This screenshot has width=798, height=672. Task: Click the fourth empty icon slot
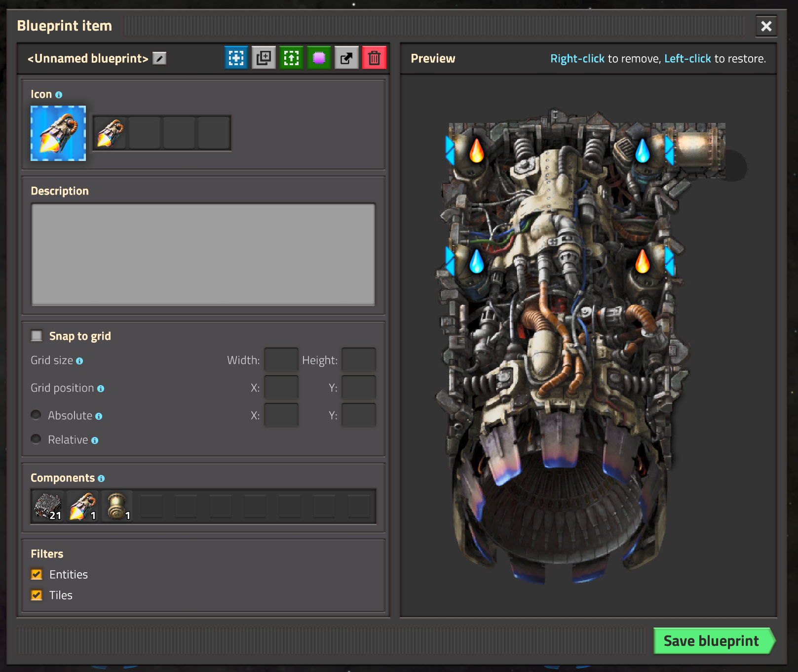coord(214,133)
